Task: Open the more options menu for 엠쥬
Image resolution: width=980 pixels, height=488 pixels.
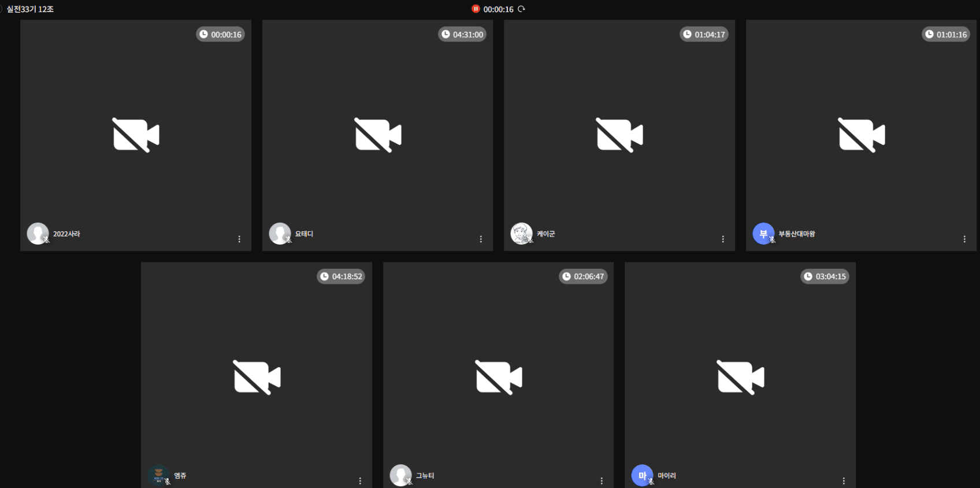Action: 360,481
